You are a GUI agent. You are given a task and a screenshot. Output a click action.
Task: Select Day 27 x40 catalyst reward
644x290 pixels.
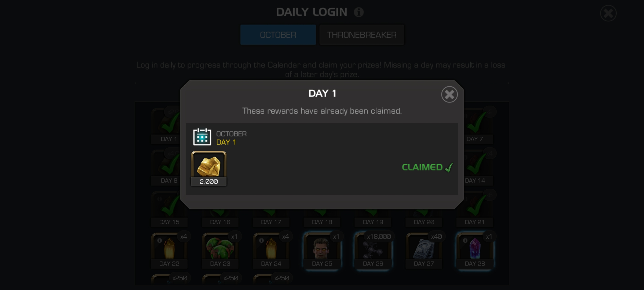coord(424,250)
